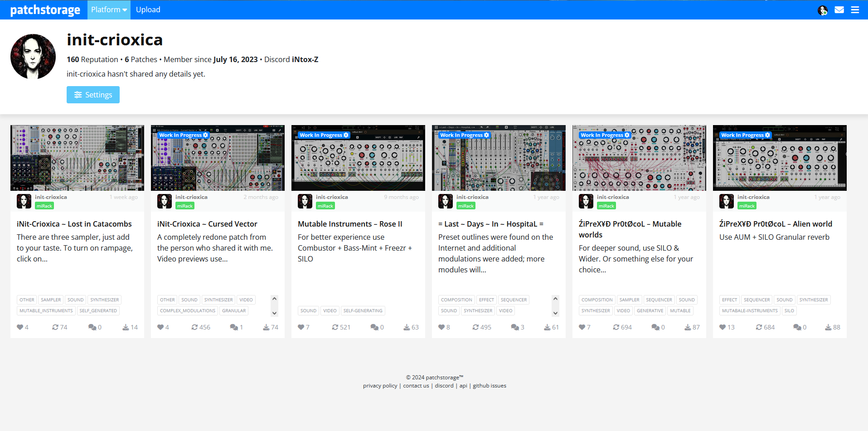Like the Cursed Vector patch heart
Screen dimensions: 868x431
point(160,327)
